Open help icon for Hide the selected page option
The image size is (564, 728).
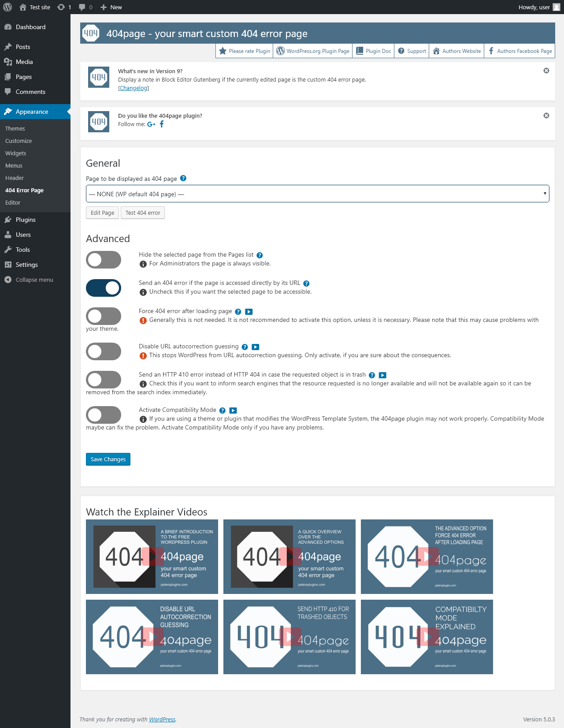click(x=260, y=255)
